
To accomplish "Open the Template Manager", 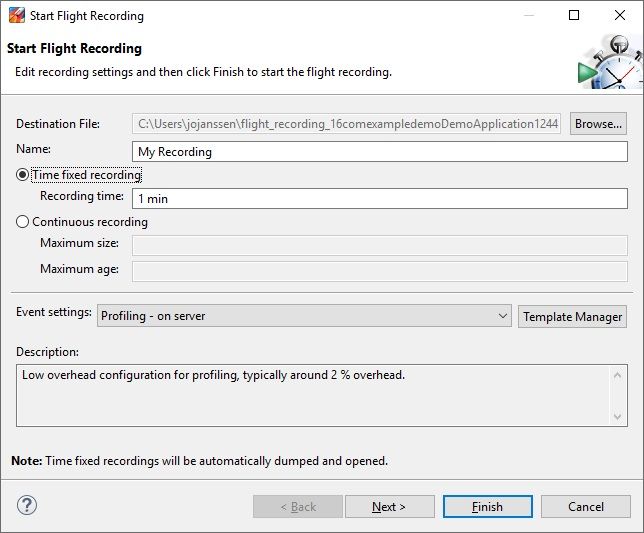I will click(x=572, y=316).
